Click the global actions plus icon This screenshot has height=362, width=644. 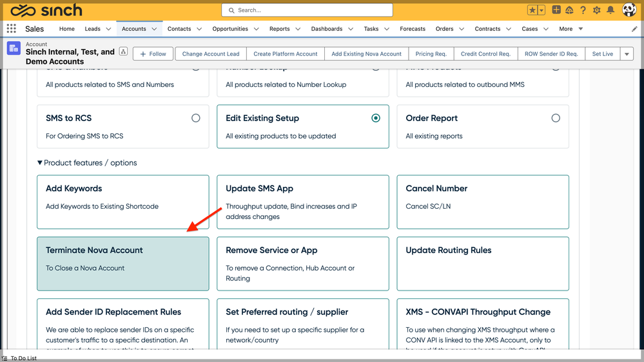coord(556,10)
